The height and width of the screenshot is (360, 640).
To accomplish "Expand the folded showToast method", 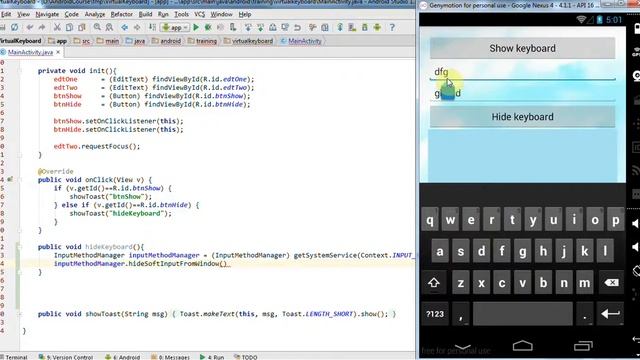I will 20,314.
